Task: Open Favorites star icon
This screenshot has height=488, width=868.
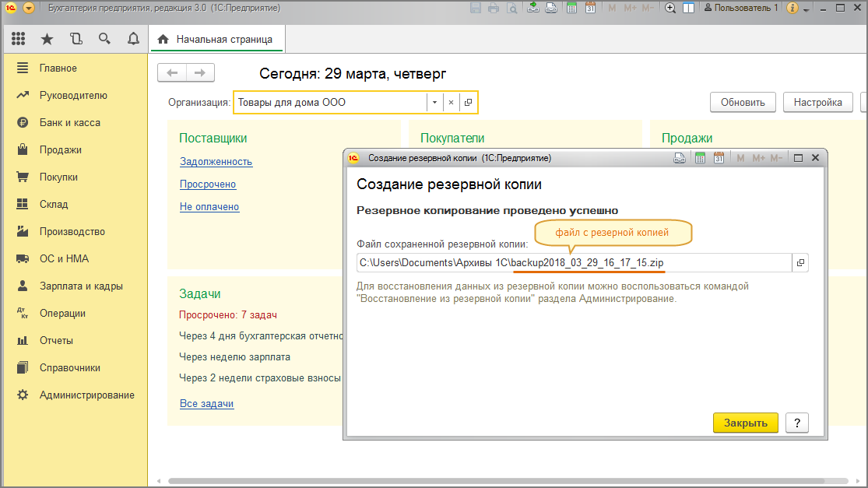Action: (x=47, y=39)
